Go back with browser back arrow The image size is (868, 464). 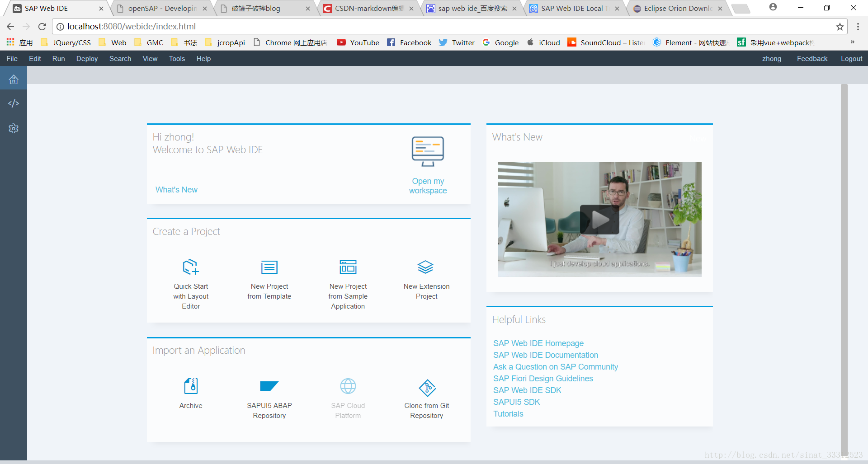pyautogui.click(x=10, y=27)
